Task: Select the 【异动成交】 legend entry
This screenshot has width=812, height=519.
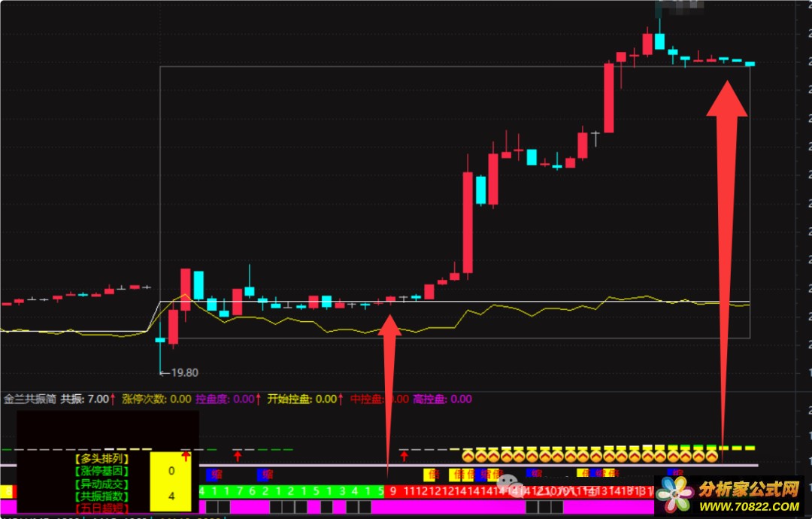Action: click(102, 484)
